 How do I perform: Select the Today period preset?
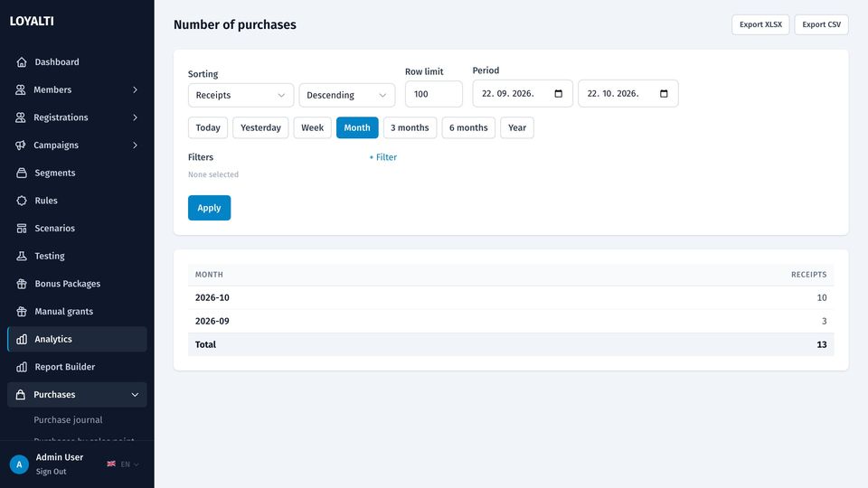[x=208, y=127]
